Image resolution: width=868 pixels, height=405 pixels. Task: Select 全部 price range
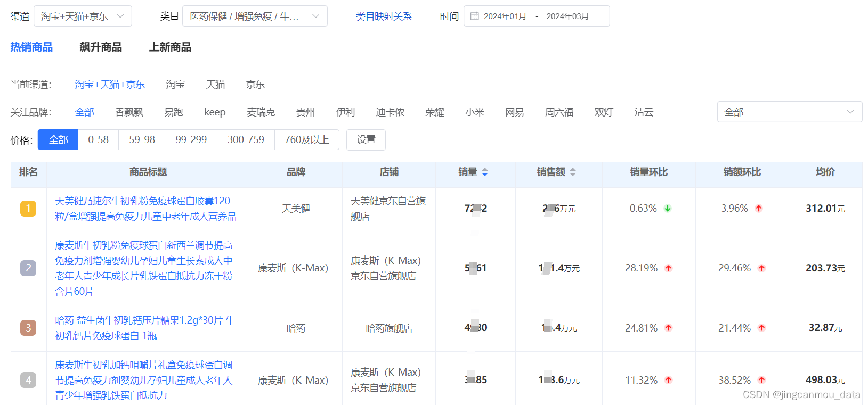pos(58,140)
